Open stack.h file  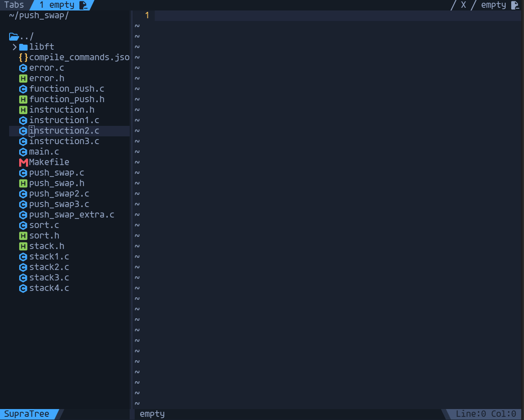47,246
